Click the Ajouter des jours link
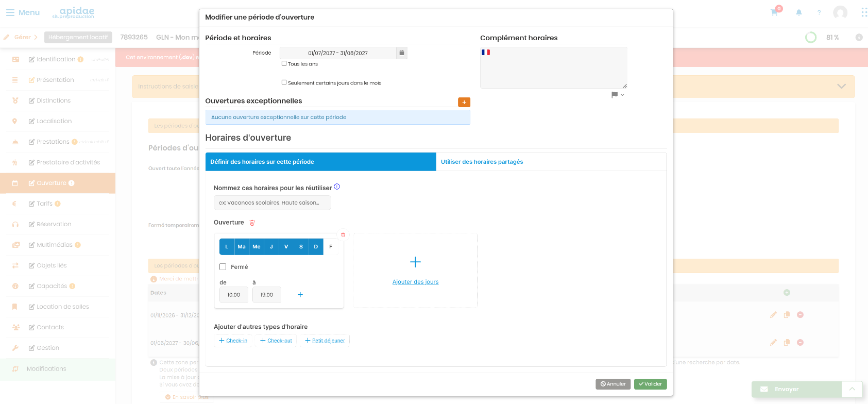The height and width of the screenshot is (404, 868). click(x=416, y=282)
